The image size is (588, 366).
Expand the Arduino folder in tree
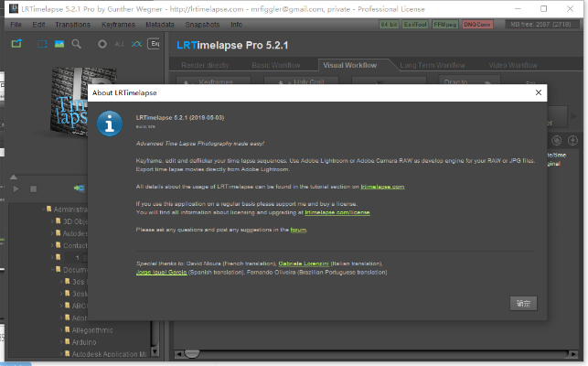pyautogui.click(x=62, y=340)
